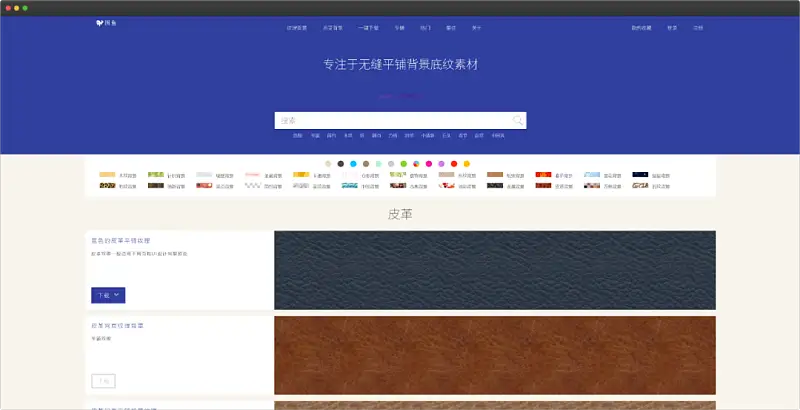800x410 pixels.
Task: Pick the purple color filter dot
Action: pos(441,164)
